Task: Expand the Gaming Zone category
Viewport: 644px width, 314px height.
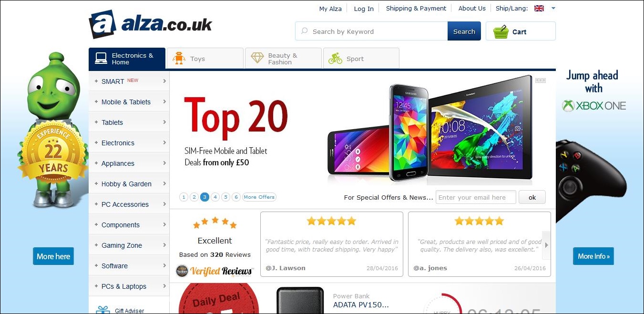Action: tap(129, 245)
